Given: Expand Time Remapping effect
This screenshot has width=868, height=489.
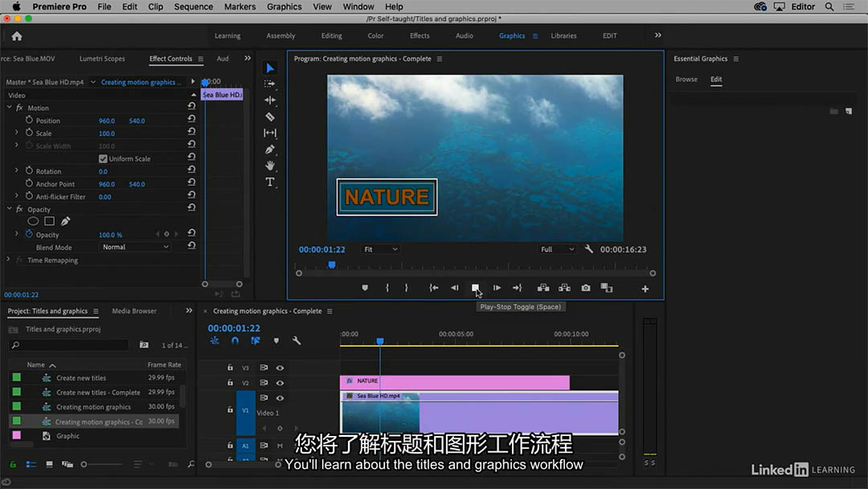Looking at the screenshot, I should coord(8,259).
